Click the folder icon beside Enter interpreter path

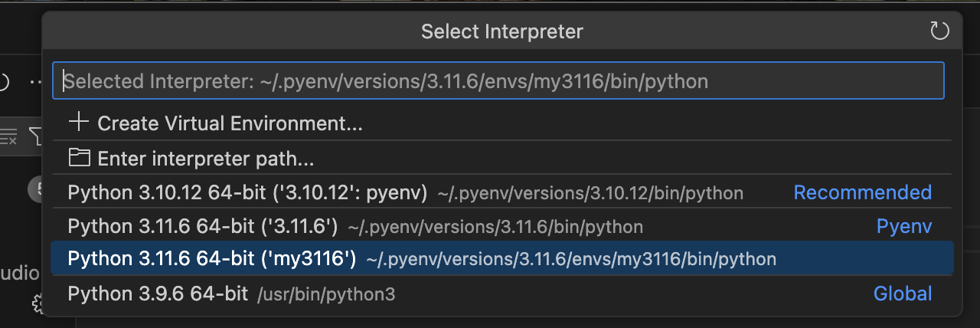[x=79, y=158]
